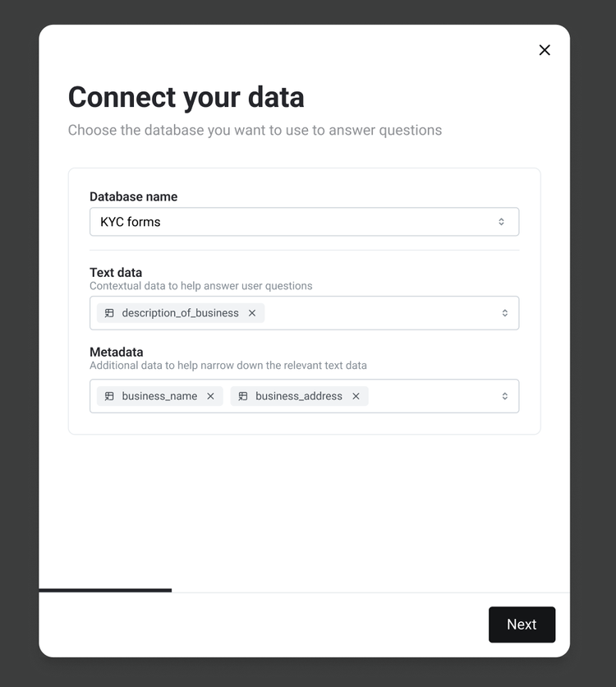Select the business_name tag label
Viewport: 616px width, 687px height.
[159, 396]
